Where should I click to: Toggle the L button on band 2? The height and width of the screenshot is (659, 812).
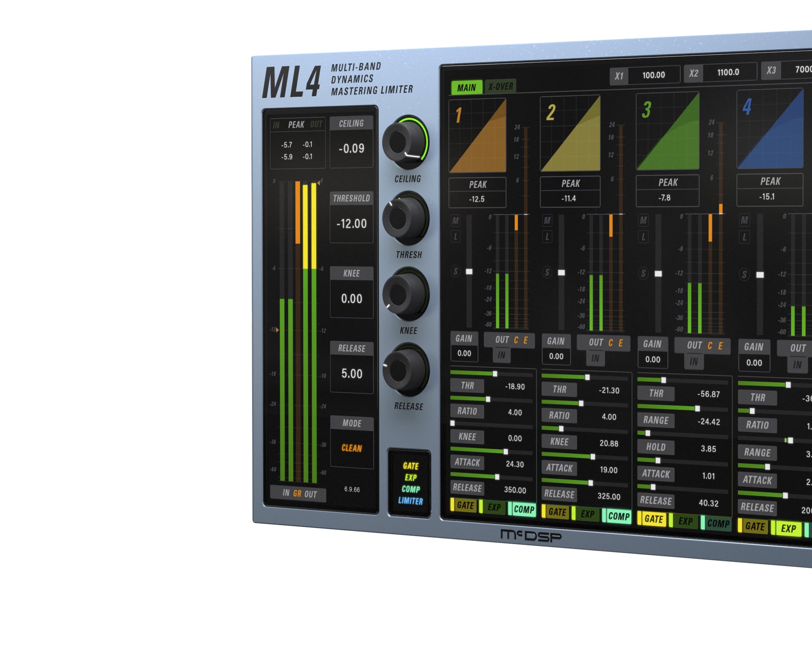tap(547, 237)
